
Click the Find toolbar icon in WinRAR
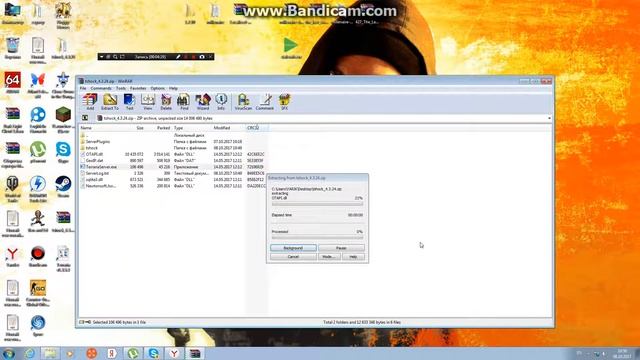[184, 102]
